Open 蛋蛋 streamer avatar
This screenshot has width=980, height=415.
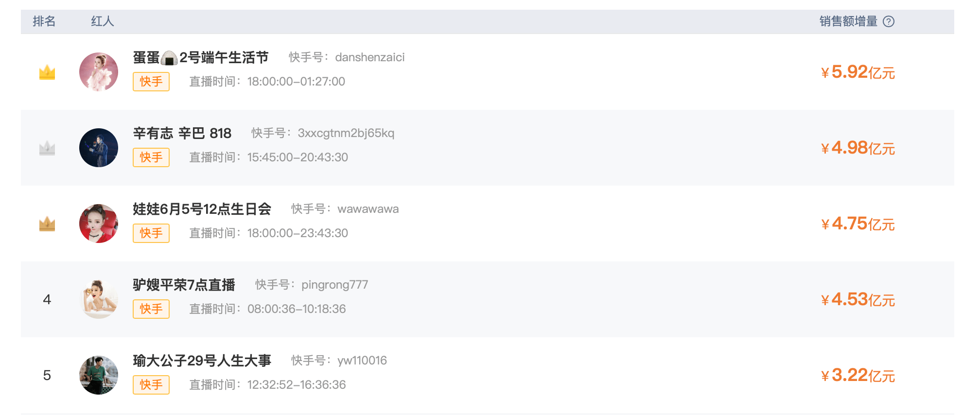pos(99,72)
